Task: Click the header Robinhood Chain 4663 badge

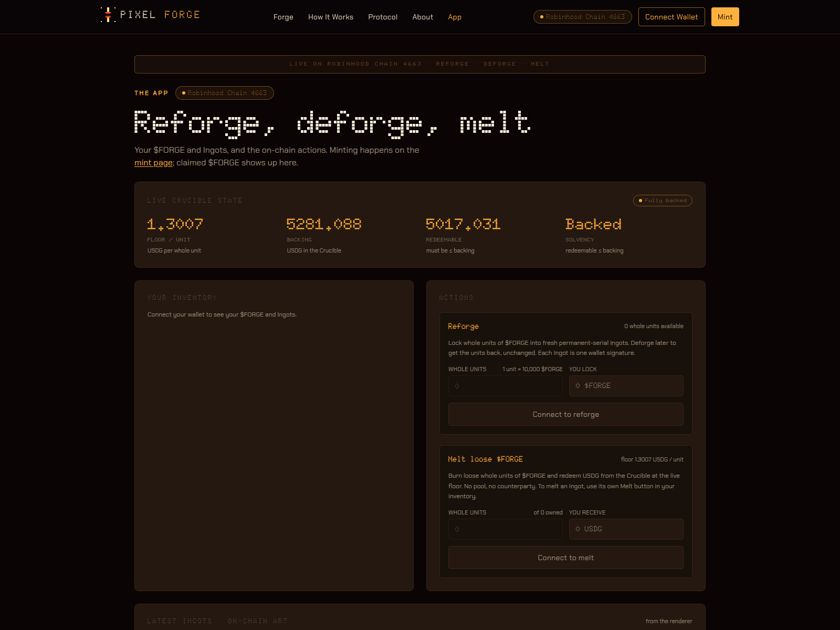Action: [582, 17]
